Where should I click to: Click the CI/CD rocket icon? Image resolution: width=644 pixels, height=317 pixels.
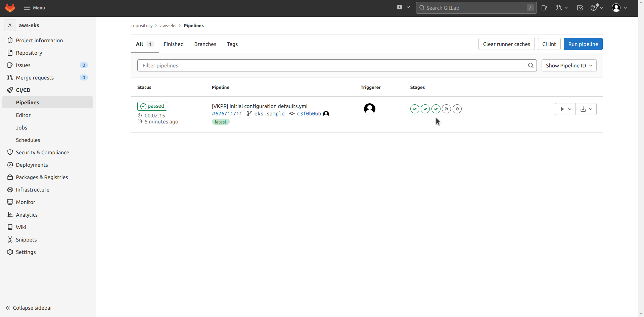pos(10,90)
